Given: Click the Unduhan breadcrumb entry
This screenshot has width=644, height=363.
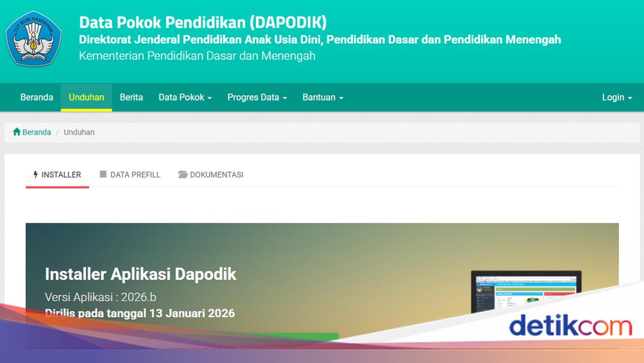Looking at the screenshot, I should coord(79,132).
